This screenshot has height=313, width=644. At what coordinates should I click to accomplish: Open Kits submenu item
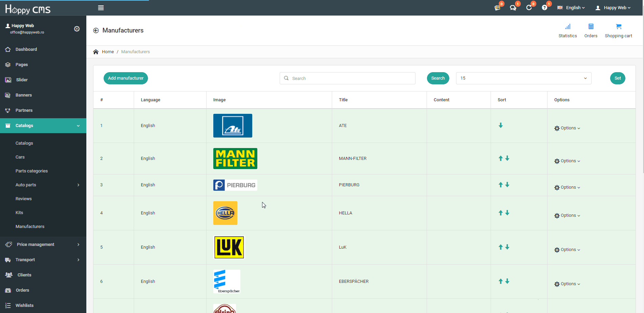[x=19, y=213]
